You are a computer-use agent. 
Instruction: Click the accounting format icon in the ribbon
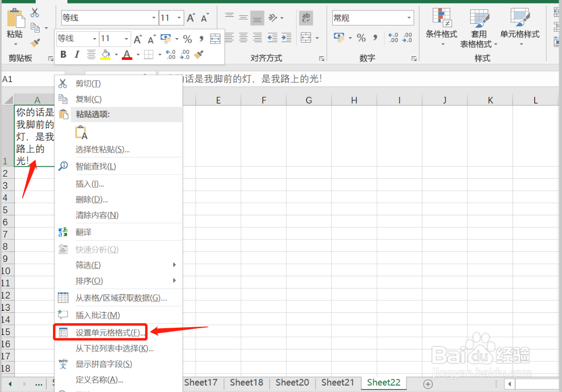339,37
